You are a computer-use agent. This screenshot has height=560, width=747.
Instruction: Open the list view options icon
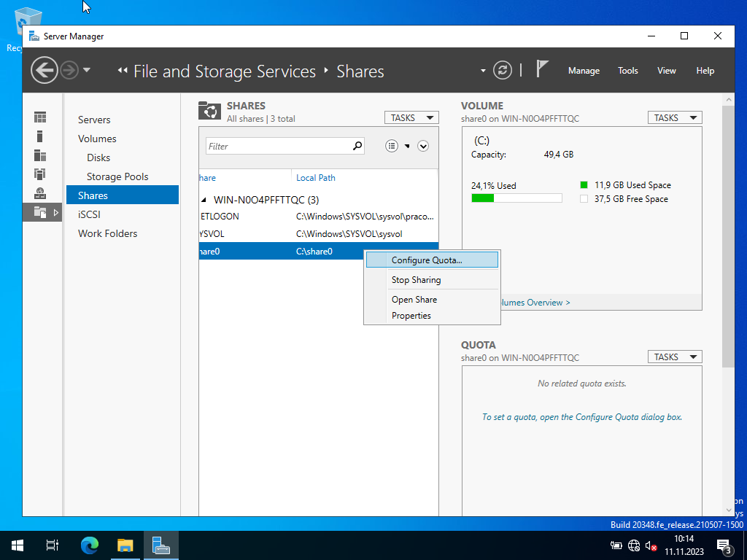pos(392,146)
